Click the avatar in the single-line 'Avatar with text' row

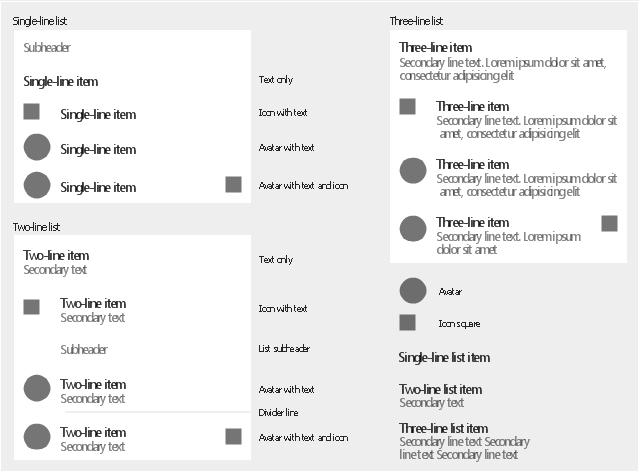[37, 148]
